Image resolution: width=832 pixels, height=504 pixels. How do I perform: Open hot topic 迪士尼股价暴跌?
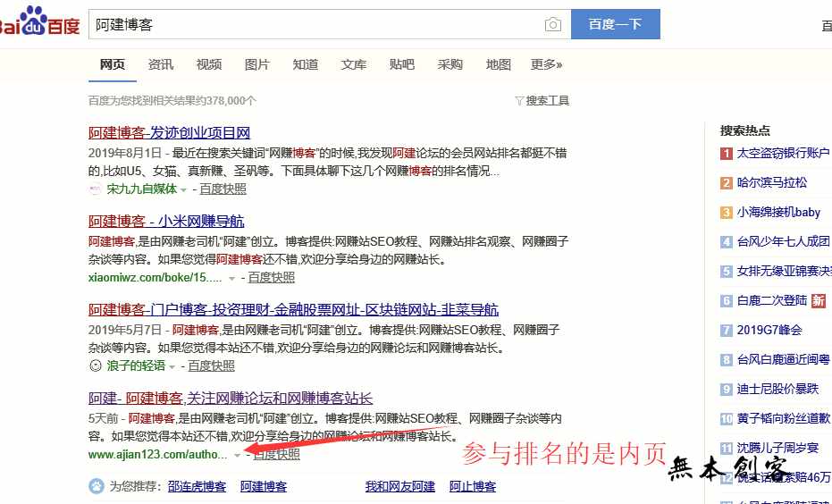(x=777, y=390)
